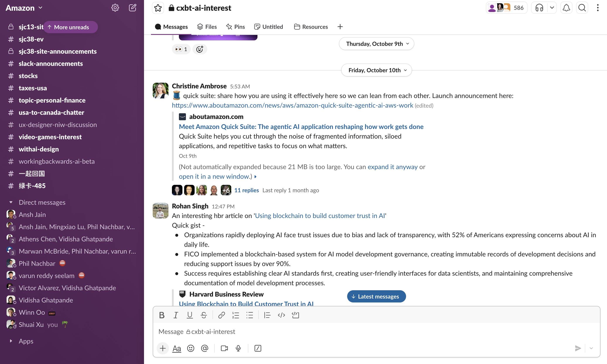Screen dimensions: 607x364
Task: Start a huddle with headphones icon
Action: click(x=539, y=8)
